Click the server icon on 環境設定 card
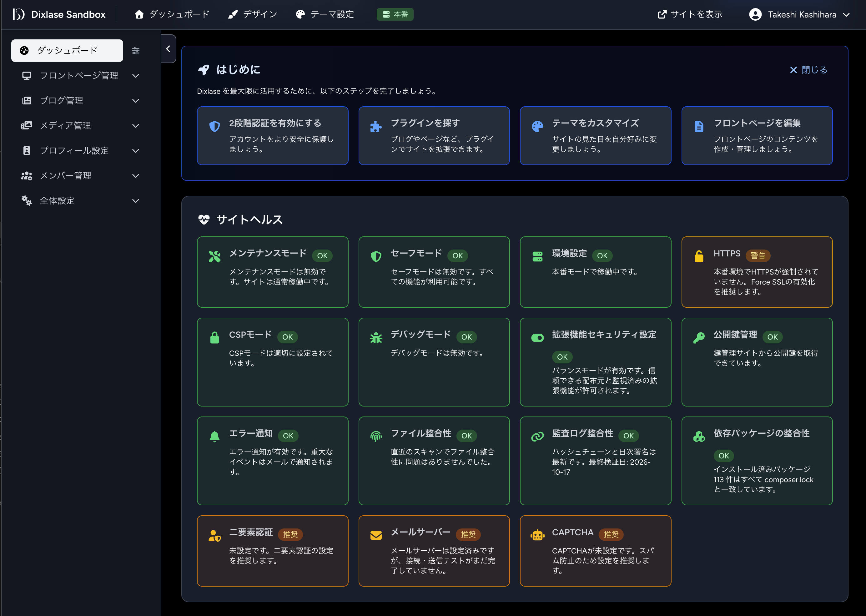This screenshot has width=866, height=616. (x=537, y=256)
